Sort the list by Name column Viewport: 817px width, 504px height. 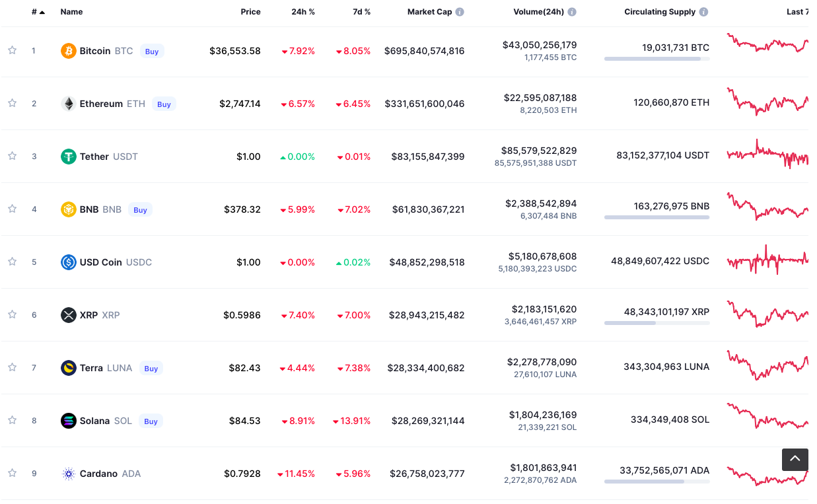click(72, 12)
